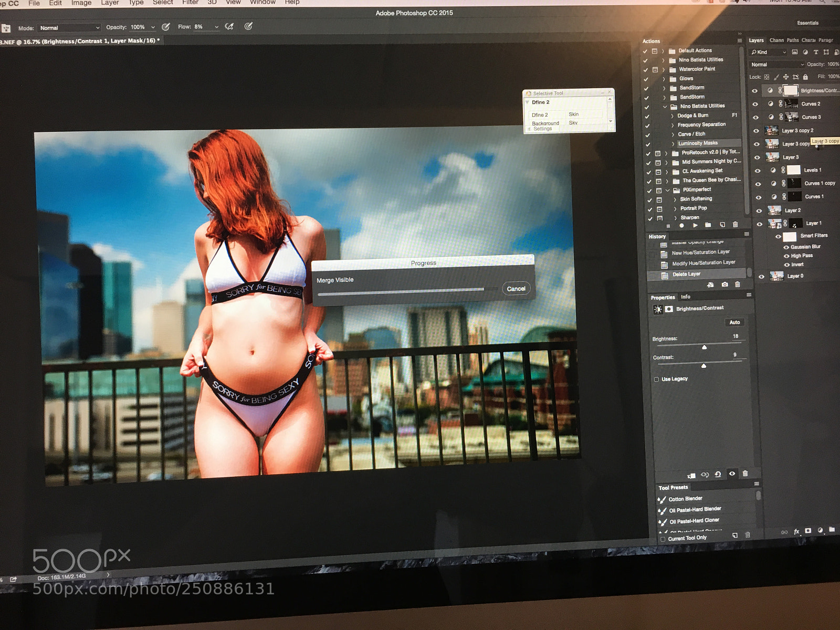Create new action set folder icon
The width and height of the screenshot is (840, 630).
tap(708, 225)
